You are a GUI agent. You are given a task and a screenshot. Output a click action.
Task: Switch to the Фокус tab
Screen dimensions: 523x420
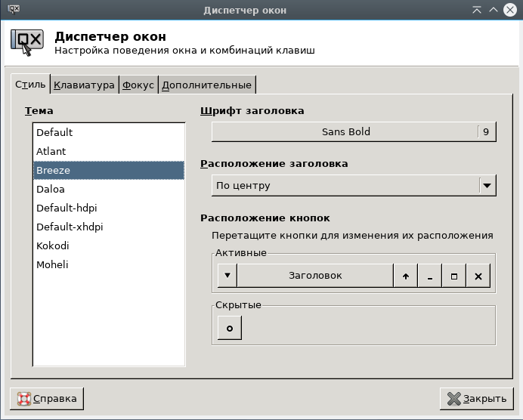tap(138, 85)
